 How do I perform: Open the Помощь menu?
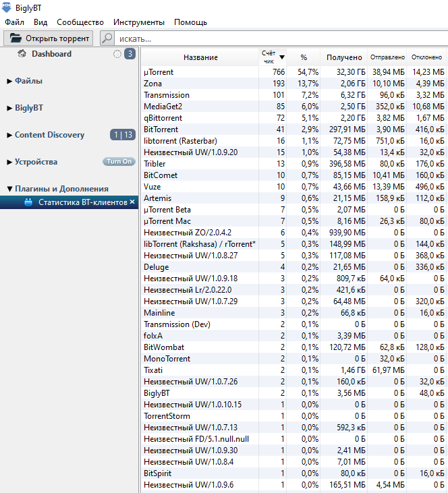[191, 22]
